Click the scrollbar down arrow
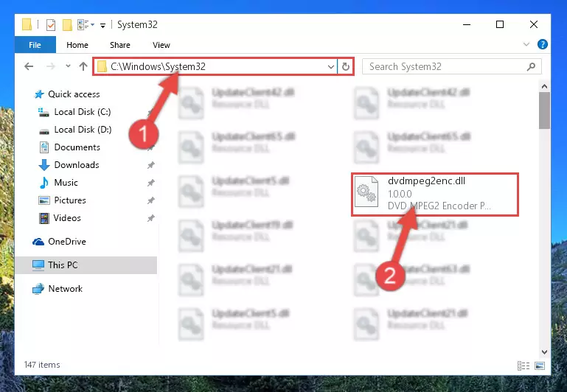The image size is (567, 392). pyautogui.click(x=544, y=352)
